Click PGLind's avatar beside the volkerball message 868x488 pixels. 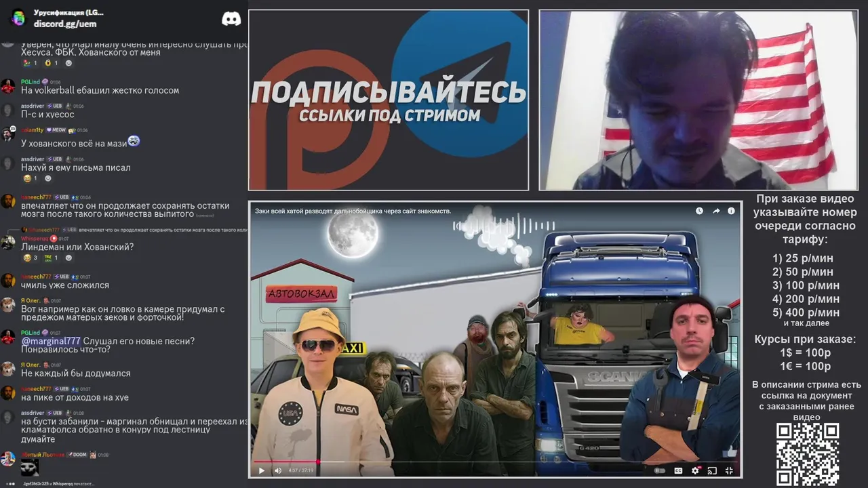coord(8,86)
